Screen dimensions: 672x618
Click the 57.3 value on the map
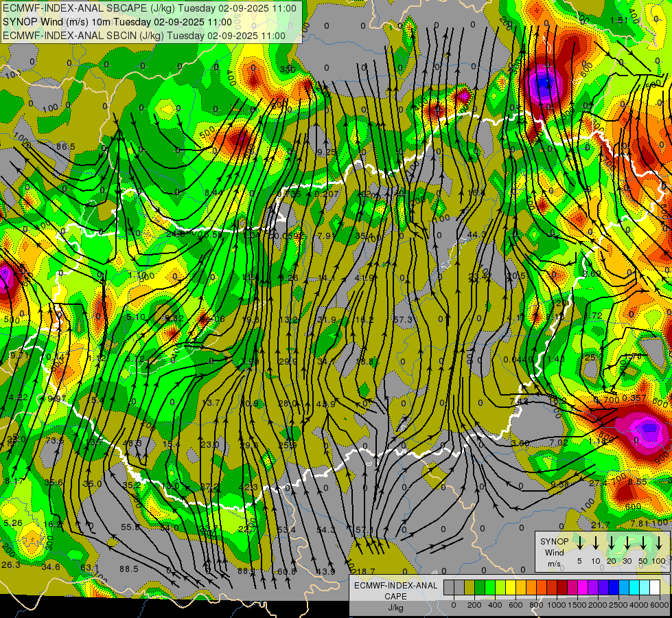tap(404, 319)
